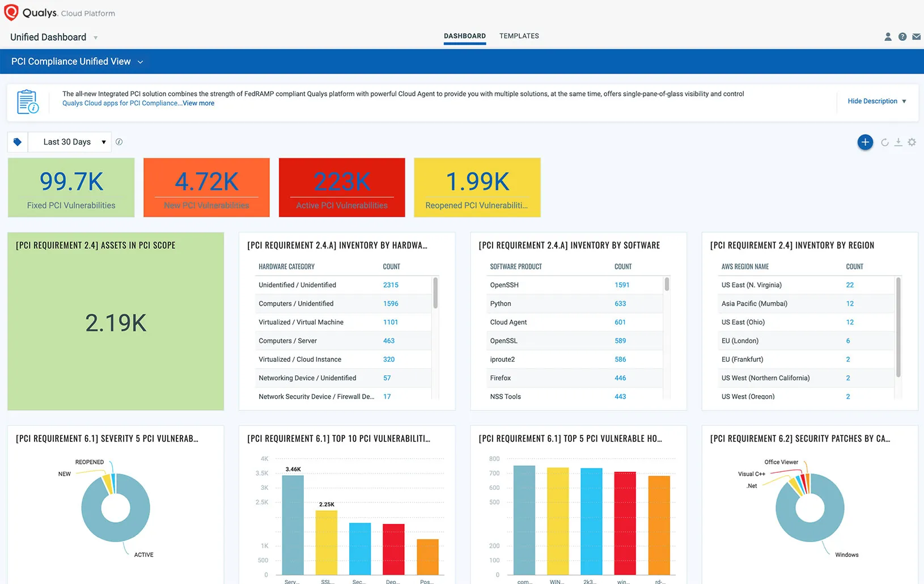Viewport: 924px width, 584px height.
Task: Click the Qualys logo
Action: [11, 12]
